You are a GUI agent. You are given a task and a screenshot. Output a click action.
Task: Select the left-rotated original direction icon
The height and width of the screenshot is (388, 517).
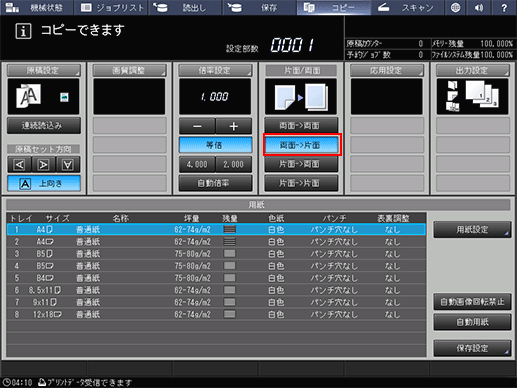pyautogui.click(x=19, y=164)
